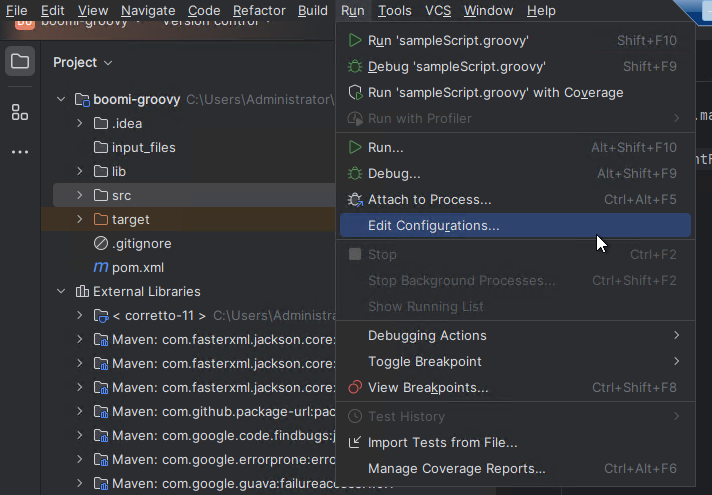Choose Manage Coverage Reports...
This screenshot has height=495, width=712.
pos(515,468)
